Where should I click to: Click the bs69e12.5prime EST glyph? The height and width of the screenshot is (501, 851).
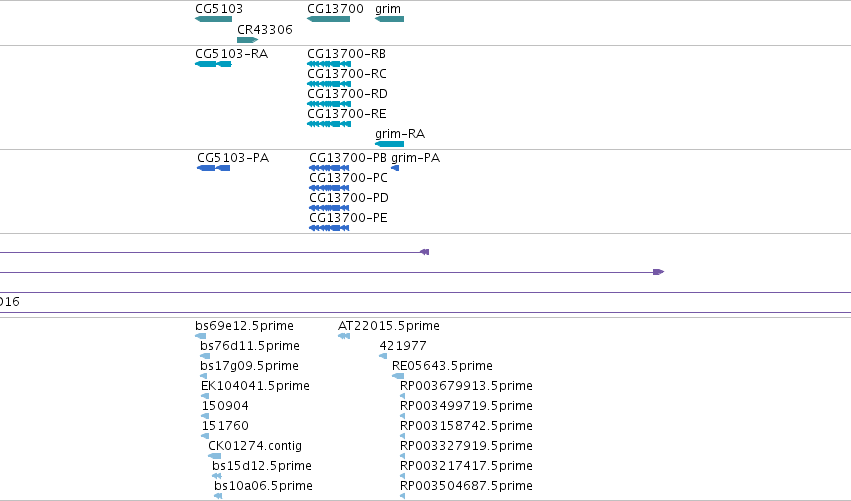pos(200,336)
